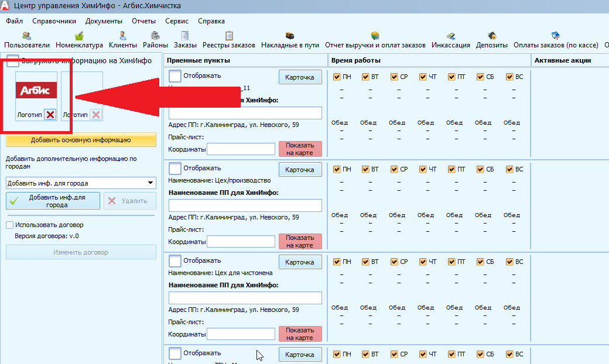Uncheck СБ for Цех для чистомена
The height and width of the screenshot is (364, 609).
pos(480,262)
